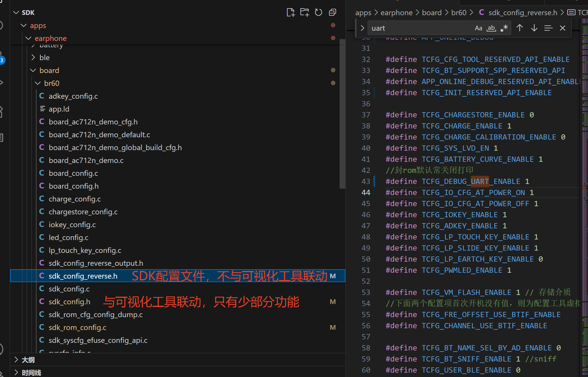This screenshot has height=377, width=588.
Task: Click line number 44 in gutter
Action: coord(366,192)
